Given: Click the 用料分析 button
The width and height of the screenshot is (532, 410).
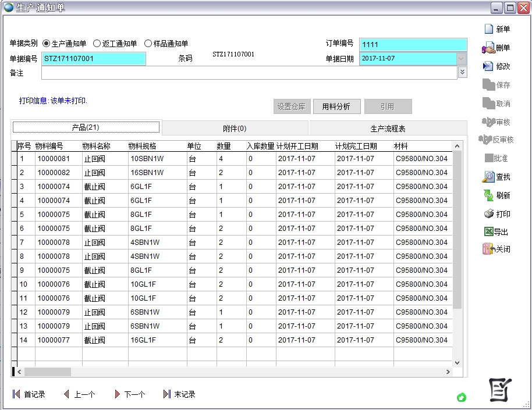Looking at the screenshot, I should pyautogui.click(x=336, y=106).
